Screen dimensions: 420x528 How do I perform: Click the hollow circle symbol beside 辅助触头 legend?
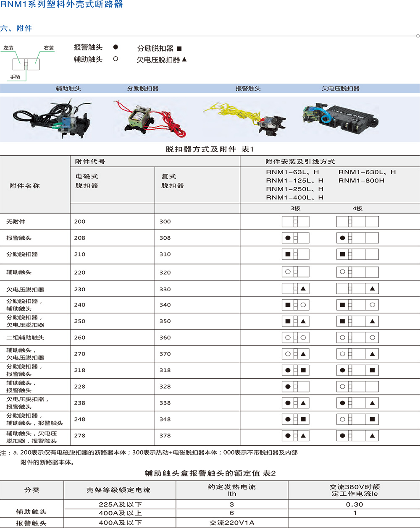pyautogui.click(x=115, y=59)
